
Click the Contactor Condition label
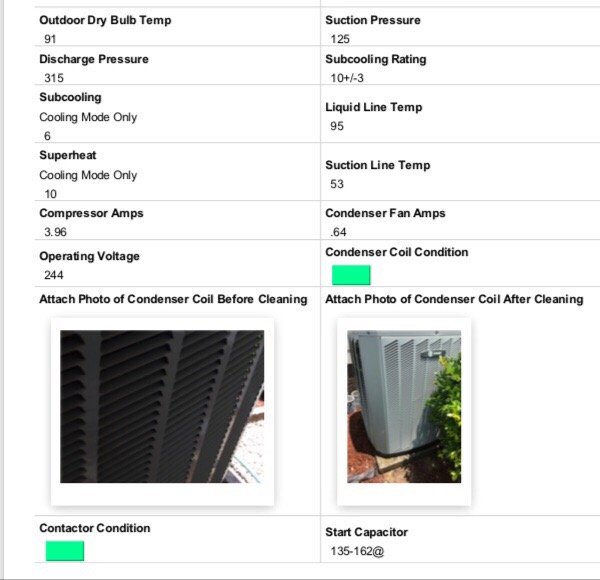click(94, 528)
